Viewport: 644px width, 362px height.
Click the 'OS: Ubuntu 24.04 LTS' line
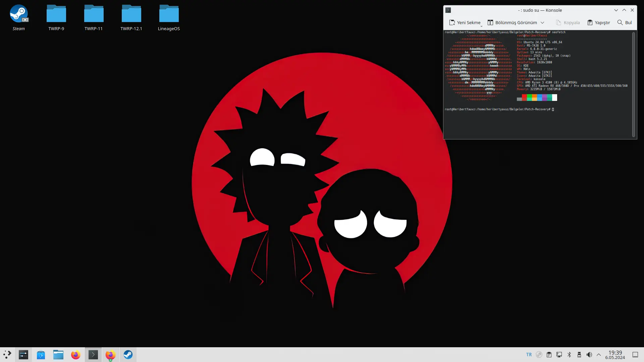tap(539, 42)
